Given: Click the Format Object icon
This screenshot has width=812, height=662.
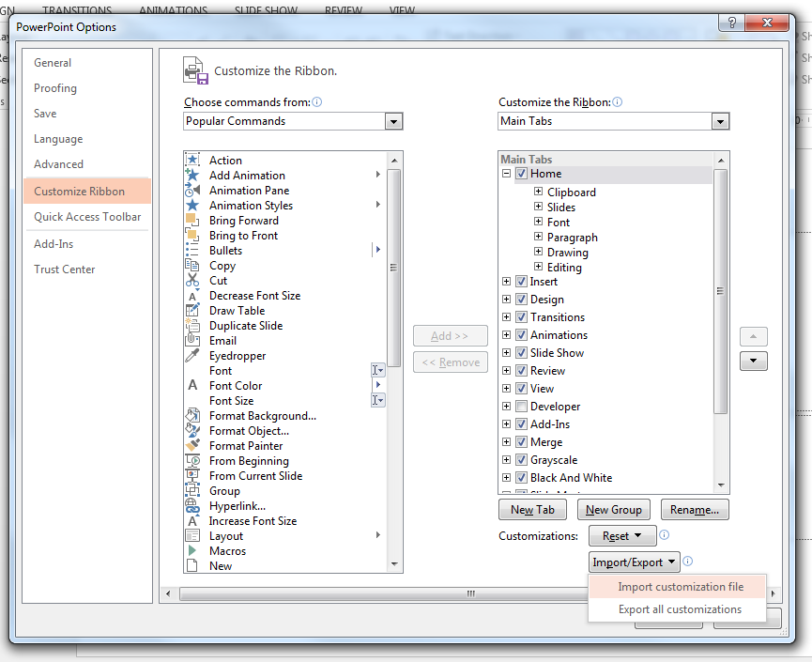Looking at the screenshot, I should point(192,430).
